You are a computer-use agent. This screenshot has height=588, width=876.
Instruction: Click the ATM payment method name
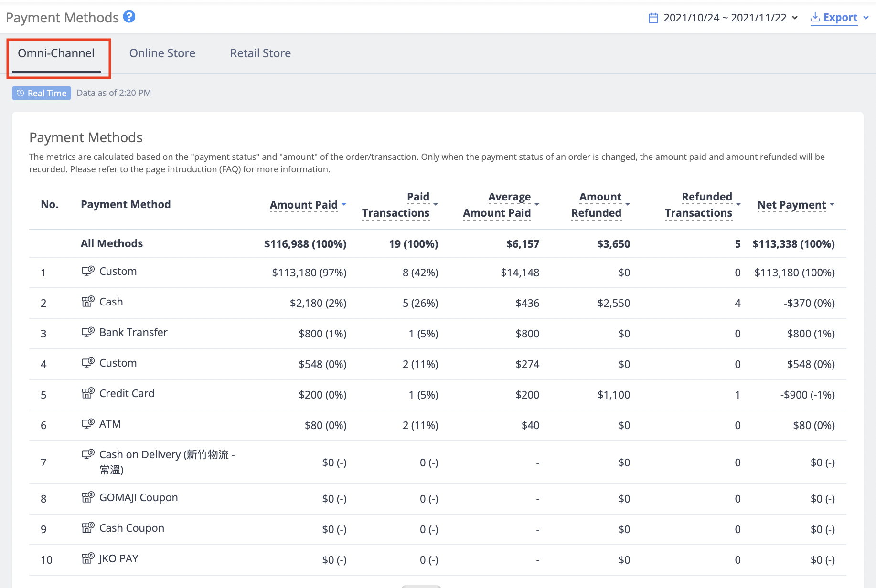110,424
